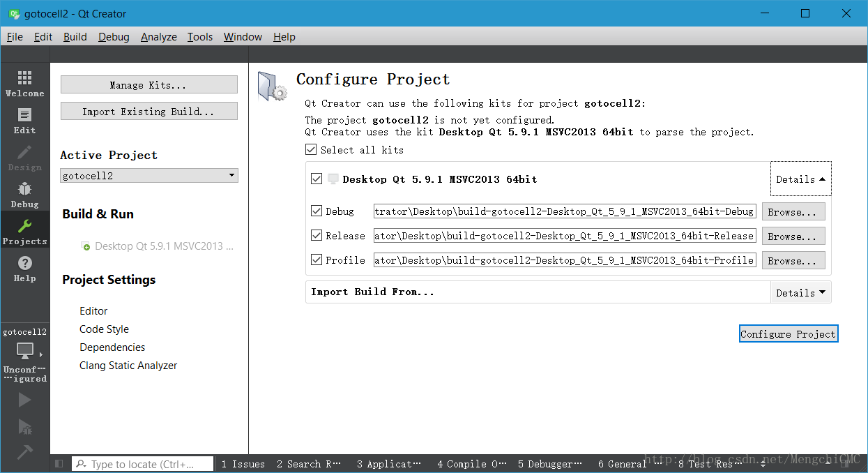Open the Active Project gotocell2 dropdown
868x473 pixels.
149,176
